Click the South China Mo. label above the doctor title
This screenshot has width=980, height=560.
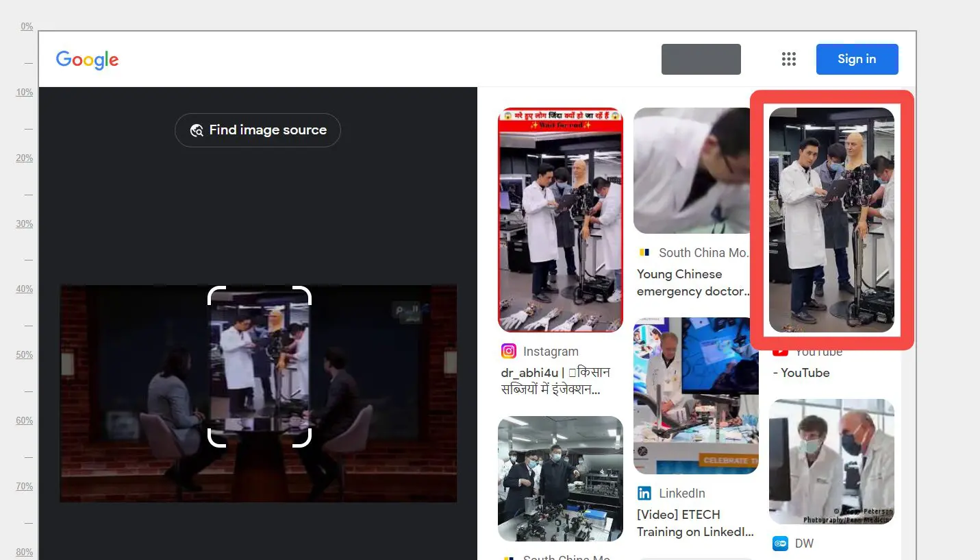(704, 253)
